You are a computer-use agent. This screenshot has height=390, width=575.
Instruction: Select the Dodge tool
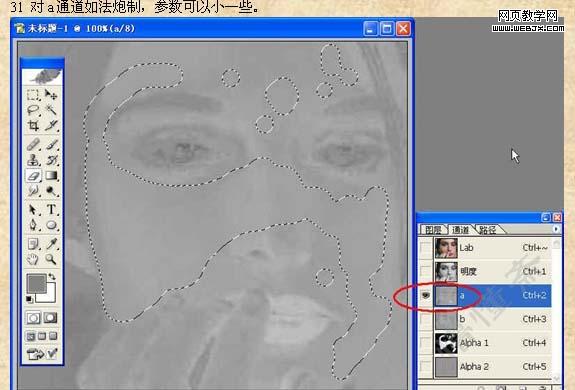coord(51,191)
